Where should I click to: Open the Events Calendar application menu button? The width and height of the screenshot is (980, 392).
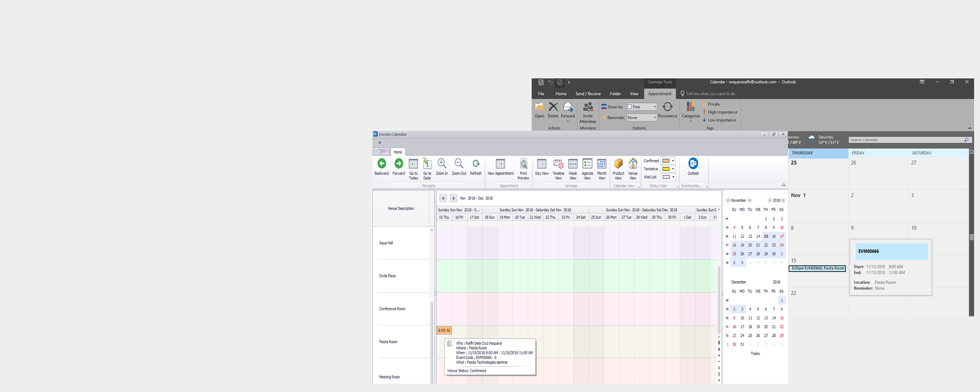[382, 152]
